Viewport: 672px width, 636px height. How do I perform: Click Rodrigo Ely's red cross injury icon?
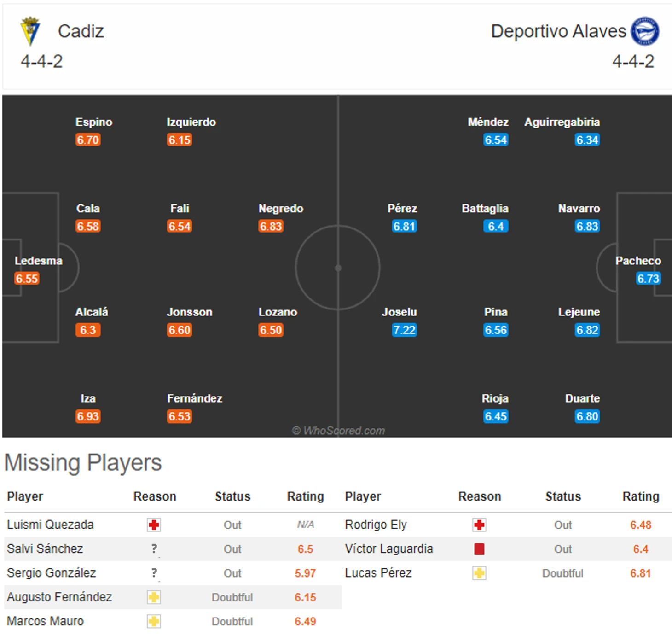coord(479,525)
